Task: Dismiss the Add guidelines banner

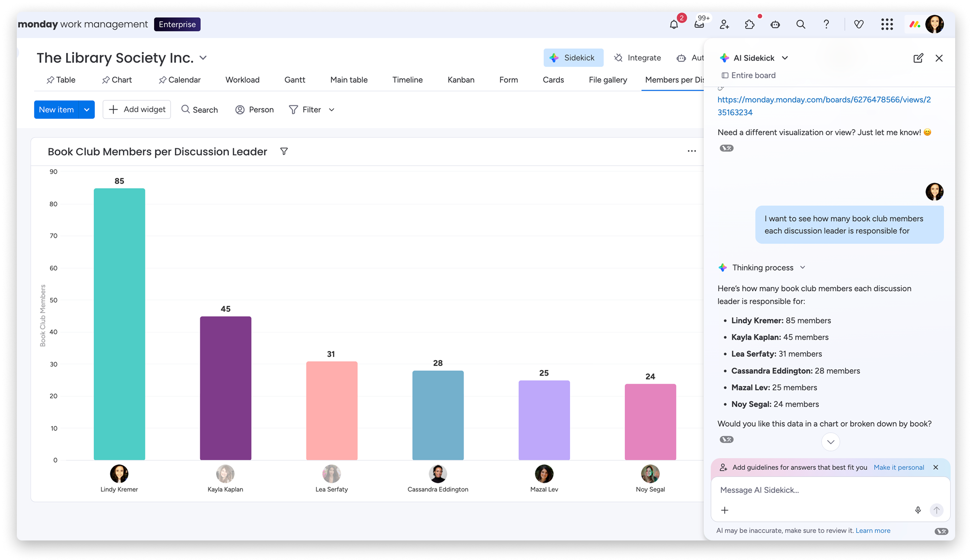Action: click(x=935, y=467)
